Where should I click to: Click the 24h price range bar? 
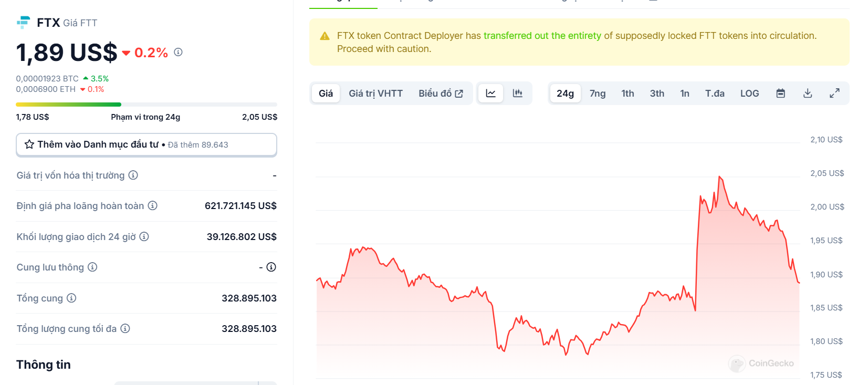coord(147,105)
